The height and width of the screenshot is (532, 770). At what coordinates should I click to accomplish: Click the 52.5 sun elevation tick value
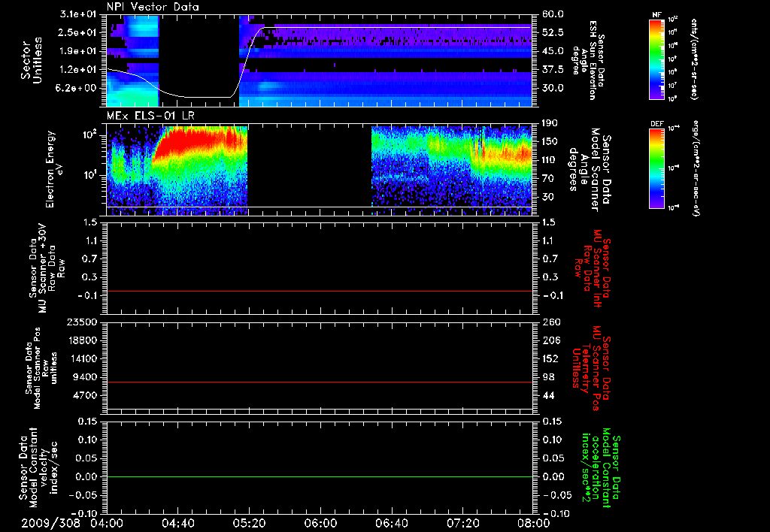553,33
